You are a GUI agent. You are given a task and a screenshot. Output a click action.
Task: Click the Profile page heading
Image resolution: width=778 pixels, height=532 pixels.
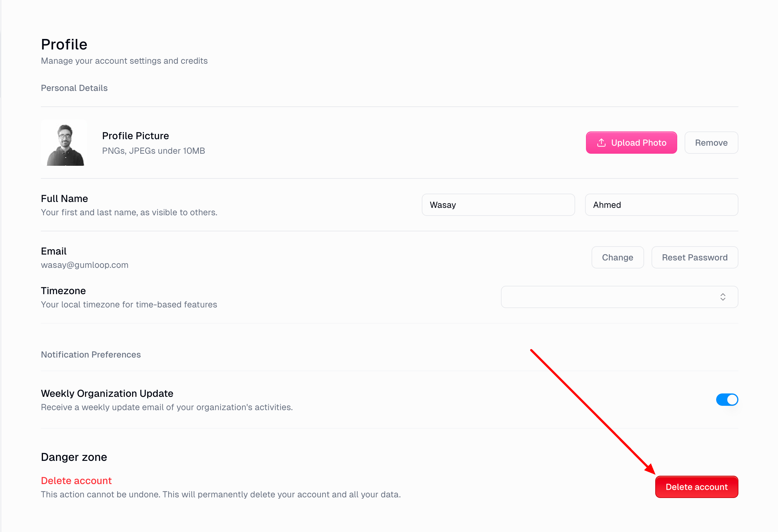(64, 44)
